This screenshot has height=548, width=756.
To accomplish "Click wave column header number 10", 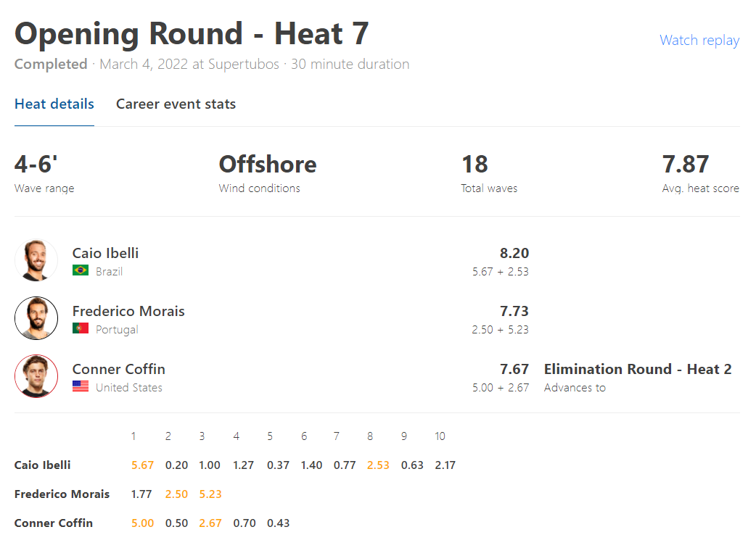I will pos(440,436).
